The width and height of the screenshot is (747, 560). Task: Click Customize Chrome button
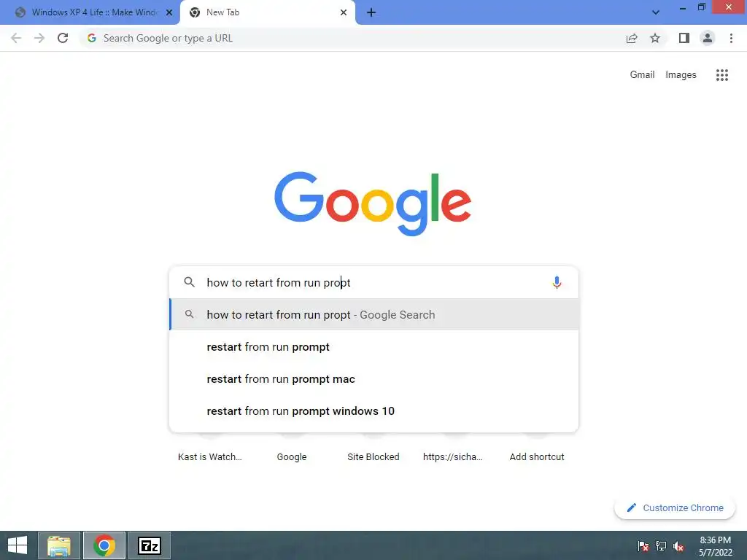click(x=675, y=507)
